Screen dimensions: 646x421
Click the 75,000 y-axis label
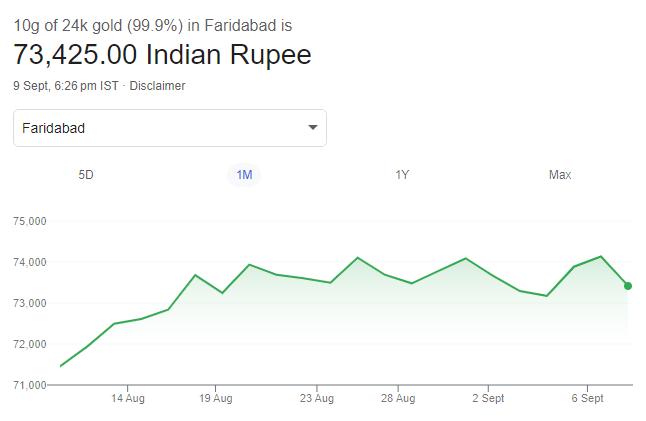tap(31, 221)
